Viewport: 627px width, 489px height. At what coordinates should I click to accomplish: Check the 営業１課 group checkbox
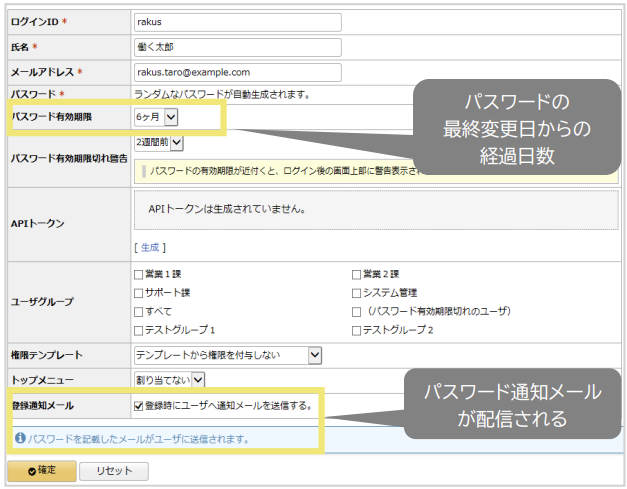[x=140, y=274]
